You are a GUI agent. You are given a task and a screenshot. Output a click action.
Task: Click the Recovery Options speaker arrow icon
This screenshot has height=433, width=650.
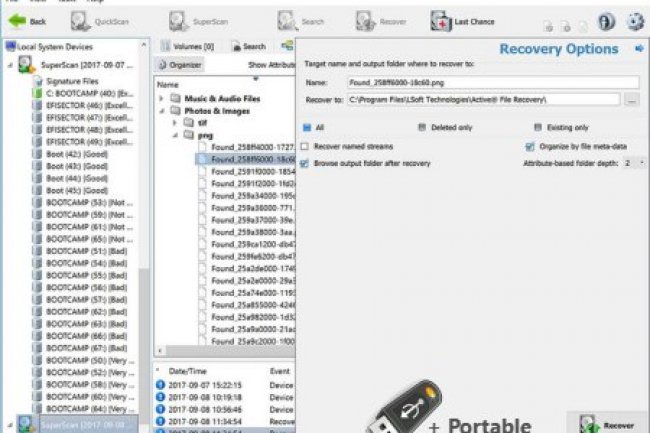coord(638,48)
